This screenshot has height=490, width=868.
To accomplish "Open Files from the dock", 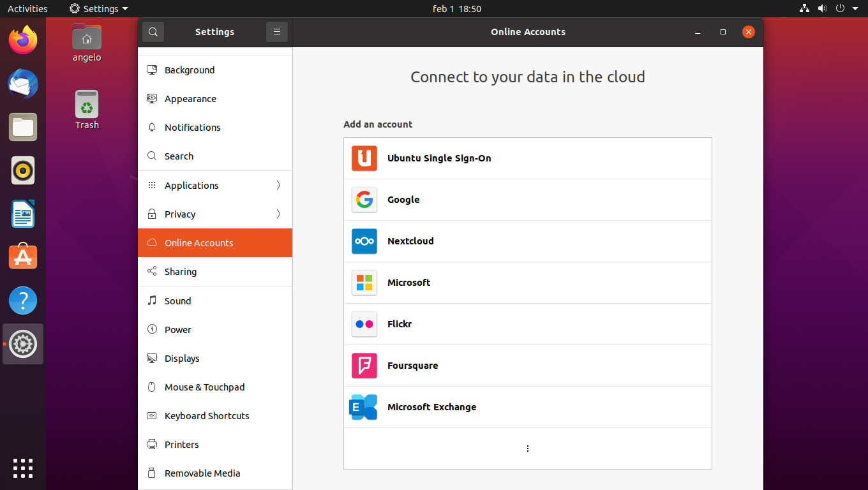I will coord(23,127).
